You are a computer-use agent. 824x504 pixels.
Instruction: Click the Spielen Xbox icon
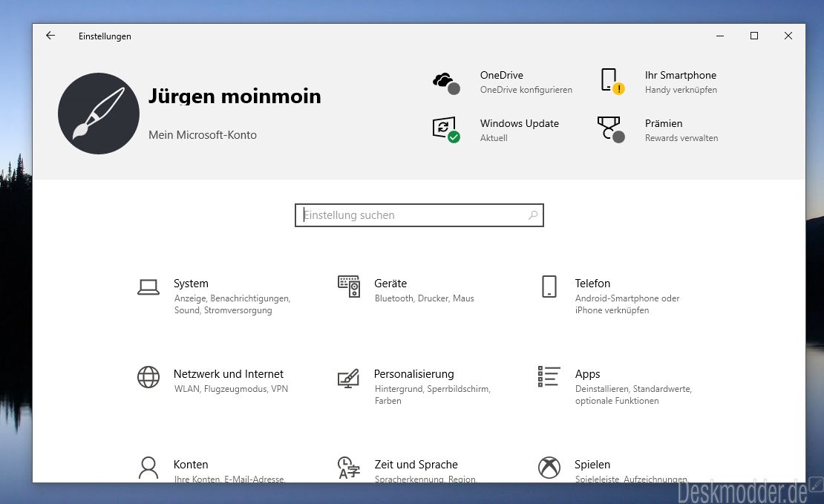click(x=549, y=468)
